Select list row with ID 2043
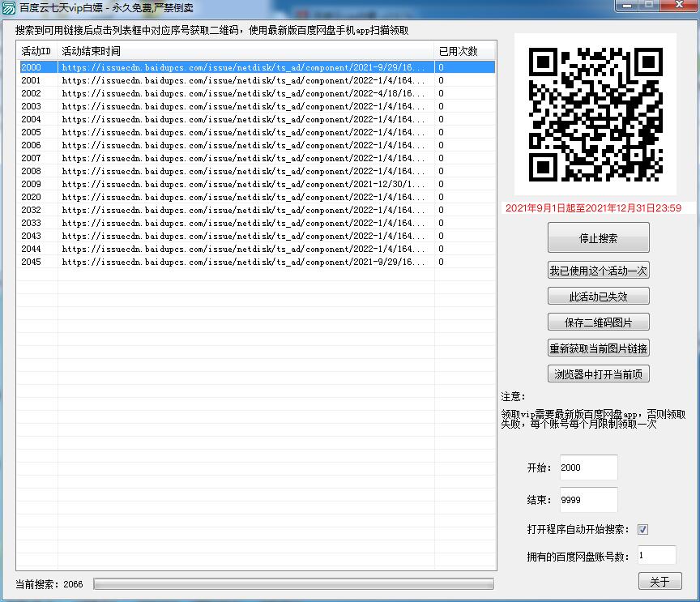Viewport: 700px width, 602px height. 257,235
